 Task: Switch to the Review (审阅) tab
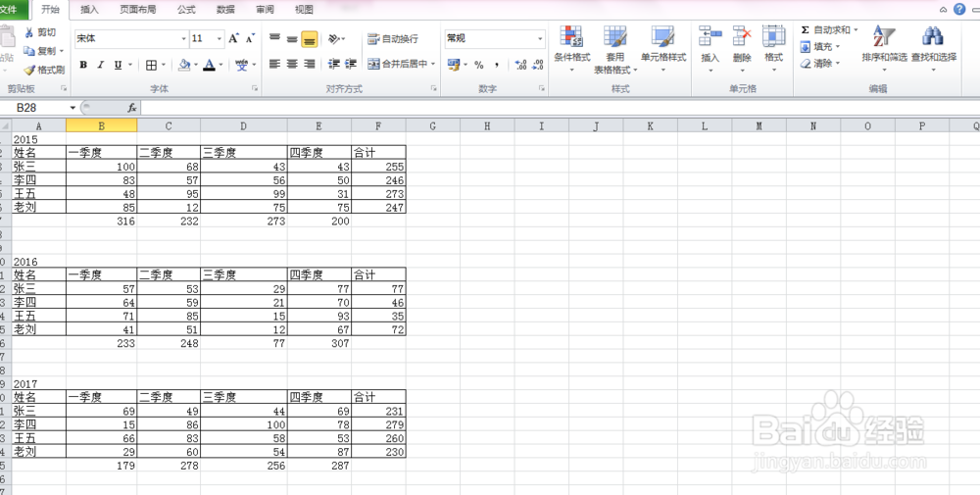(x=265, y=10)
